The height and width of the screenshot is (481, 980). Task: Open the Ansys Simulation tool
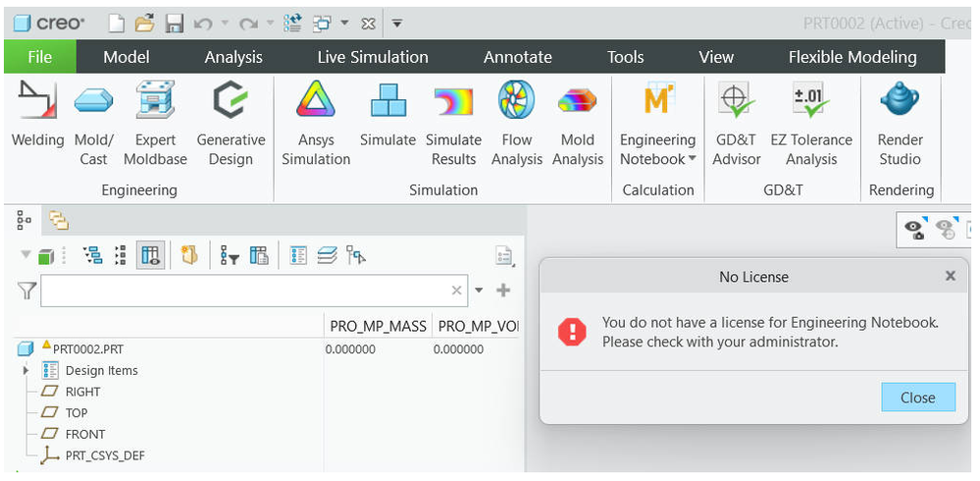click(x=316, y=123)
